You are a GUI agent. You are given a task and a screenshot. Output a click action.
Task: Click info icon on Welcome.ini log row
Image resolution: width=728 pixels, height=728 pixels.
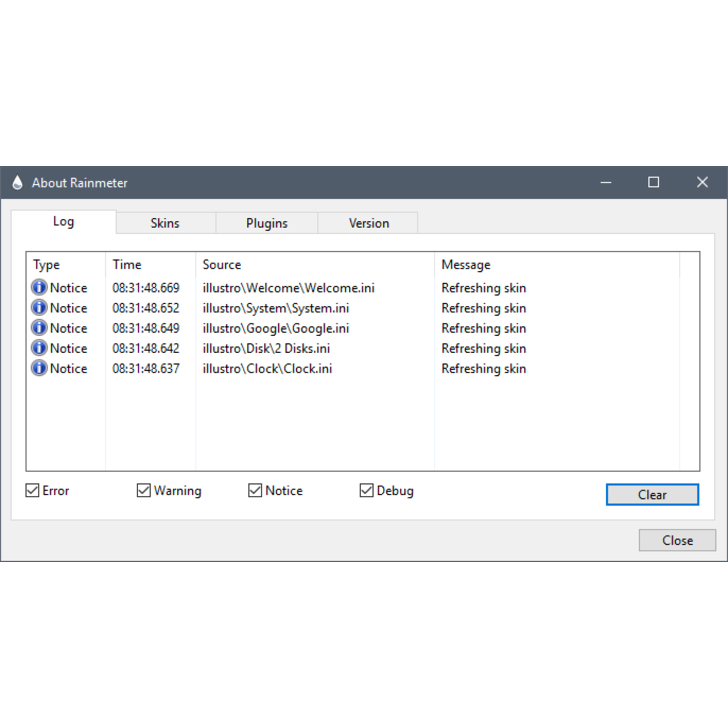pyautogui.click(x=39, y=288)
